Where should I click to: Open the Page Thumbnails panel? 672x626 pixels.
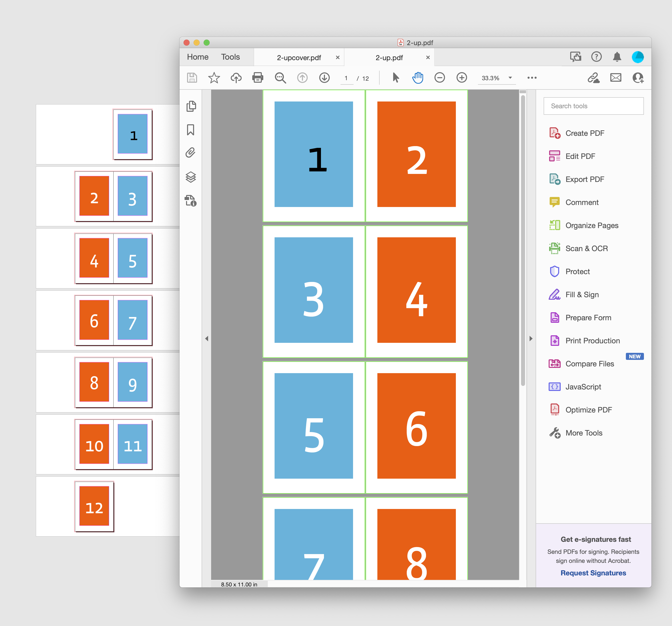(191, 106)
